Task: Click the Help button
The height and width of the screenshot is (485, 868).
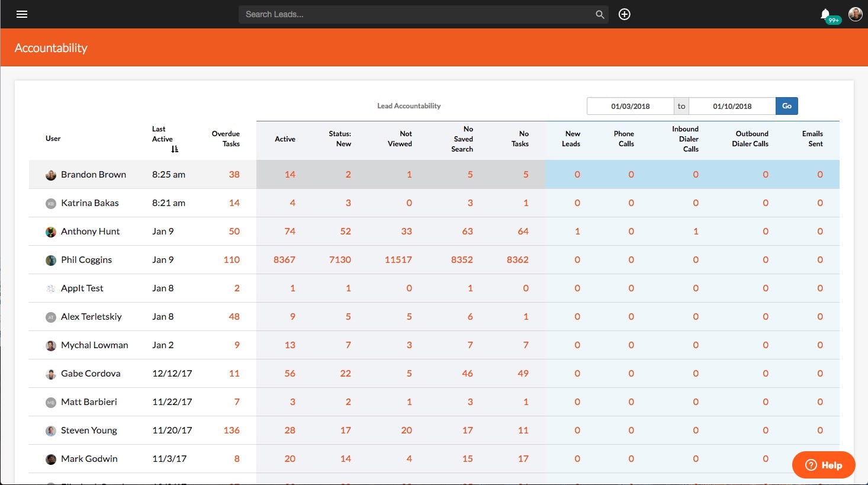Action: 824,465
